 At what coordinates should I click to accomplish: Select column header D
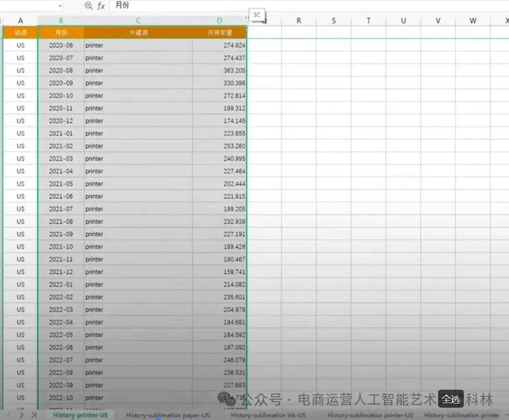pyautogui.click(x=219, y=21)
